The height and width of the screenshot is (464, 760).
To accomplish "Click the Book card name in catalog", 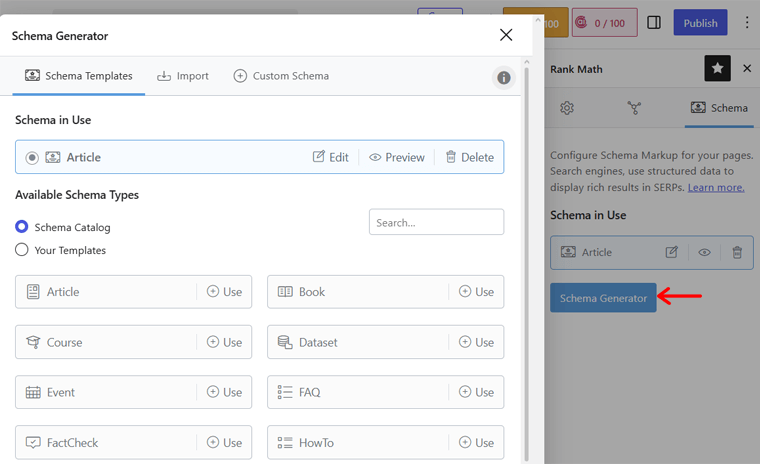I will click(x=312, y=292).
